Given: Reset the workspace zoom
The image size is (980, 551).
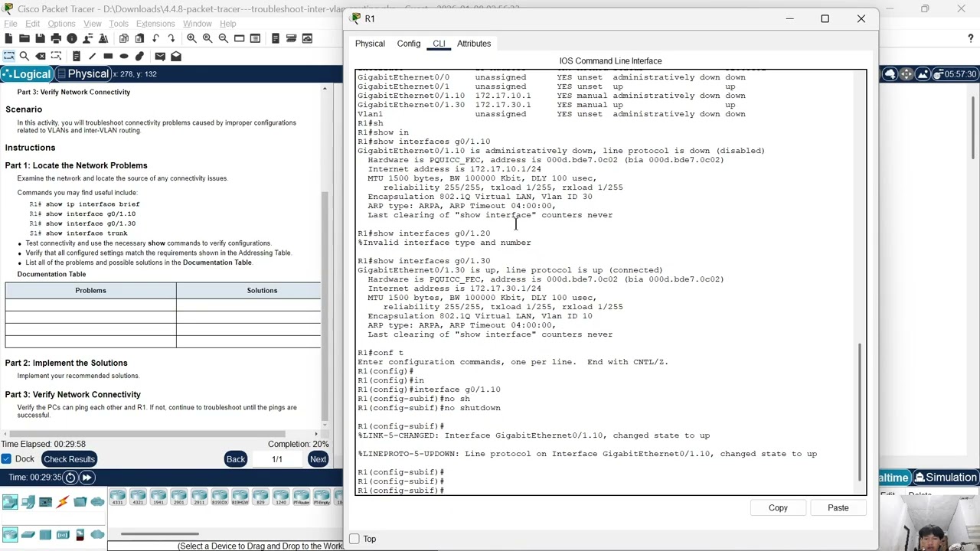Looking at the screenshot, I should click(x=207, y=38).
